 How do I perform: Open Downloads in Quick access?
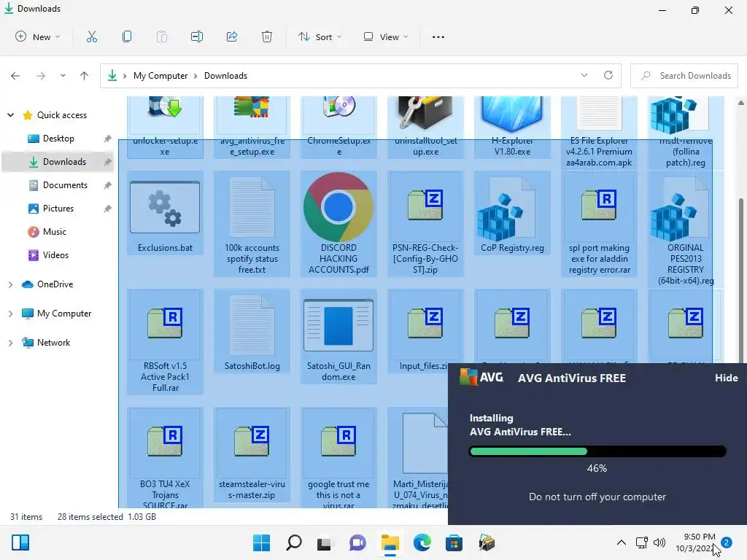click(58, 162)
